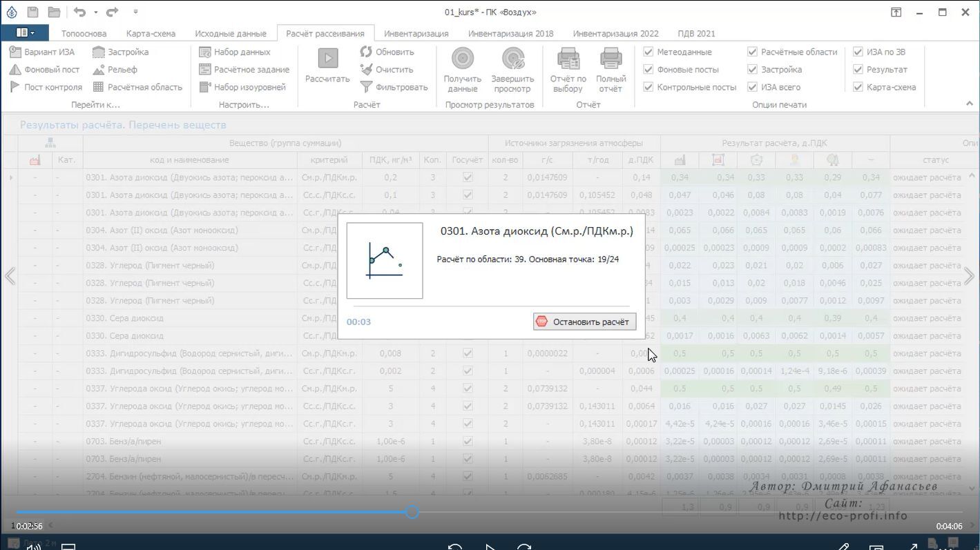Collapse the ribbon with the up chevron
Viewport: 980px width, 550px height.
(970, 104)
